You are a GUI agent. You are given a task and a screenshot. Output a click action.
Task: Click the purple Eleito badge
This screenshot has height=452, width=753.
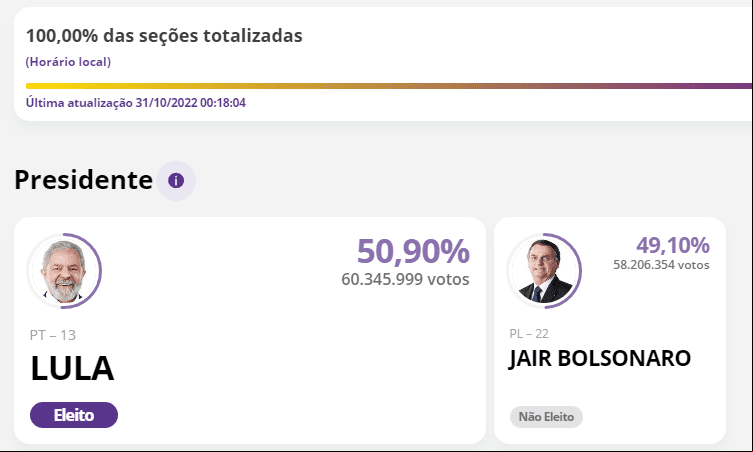(x=74, y=415)
